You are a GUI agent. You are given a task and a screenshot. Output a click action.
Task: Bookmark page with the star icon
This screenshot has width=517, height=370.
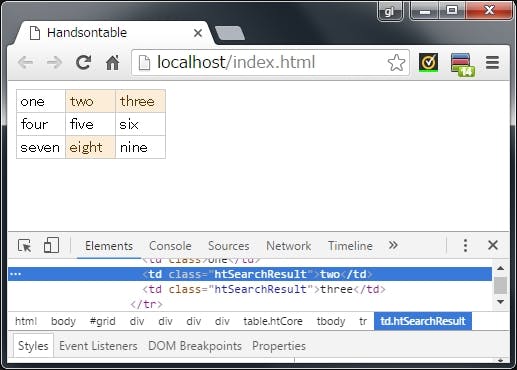tap(396, 62)
